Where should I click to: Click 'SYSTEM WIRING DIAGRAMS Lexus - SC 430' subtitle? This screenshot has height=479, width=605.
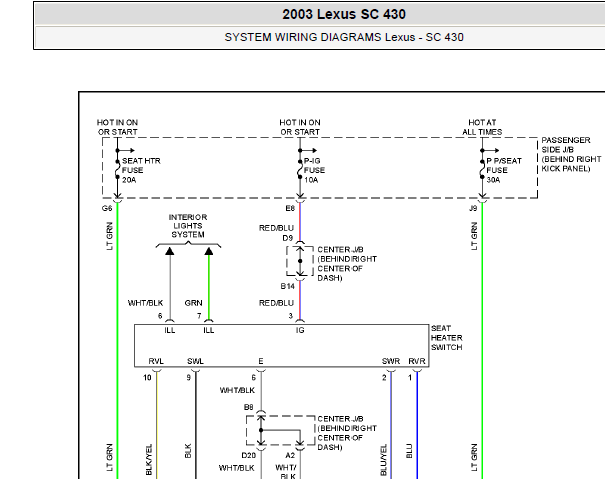[x=344, y=37]
